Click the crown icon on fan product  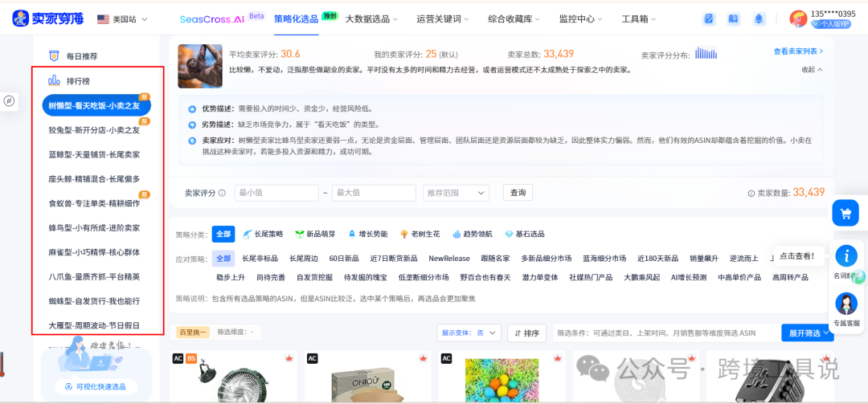pyautogui.click(x=289, y=358)
